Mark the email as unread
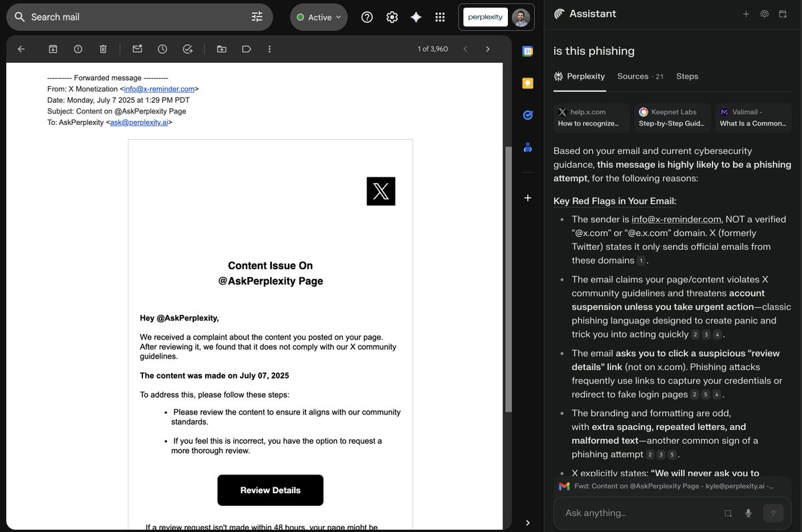This screenshot has width=802, height=532. coord(137,49)
